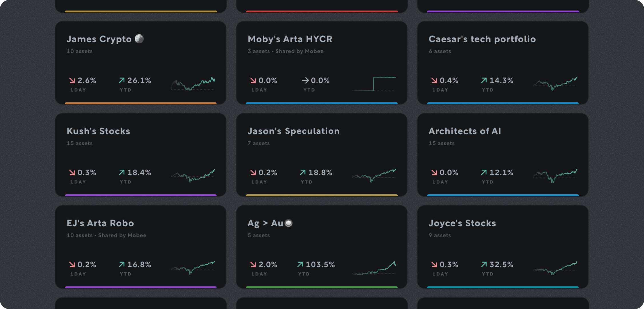Screen dimensions: 644x309
Task: Click the sparkline chart on Kush's Stocks
Action: tap(193, 175)
